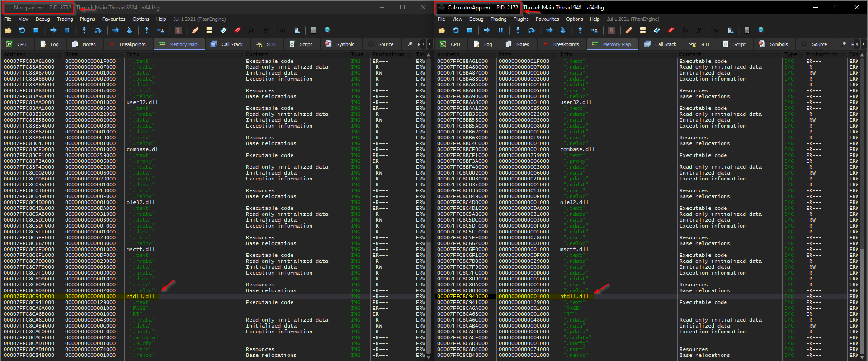The height and width of the screenshot is (361, 868).
Task: Select ole32.dll entry in Notepad.exe memory map
Action: coord(141,202)
